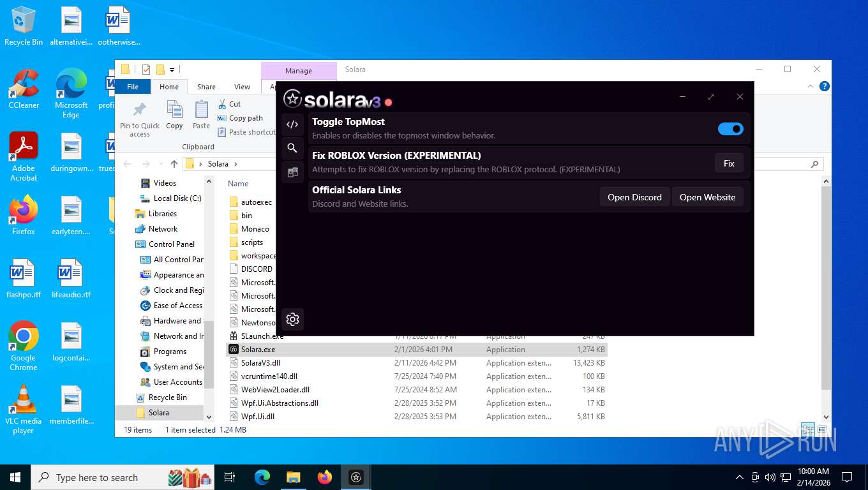Click the Paste icon in ribbon

tap(201, 115)
